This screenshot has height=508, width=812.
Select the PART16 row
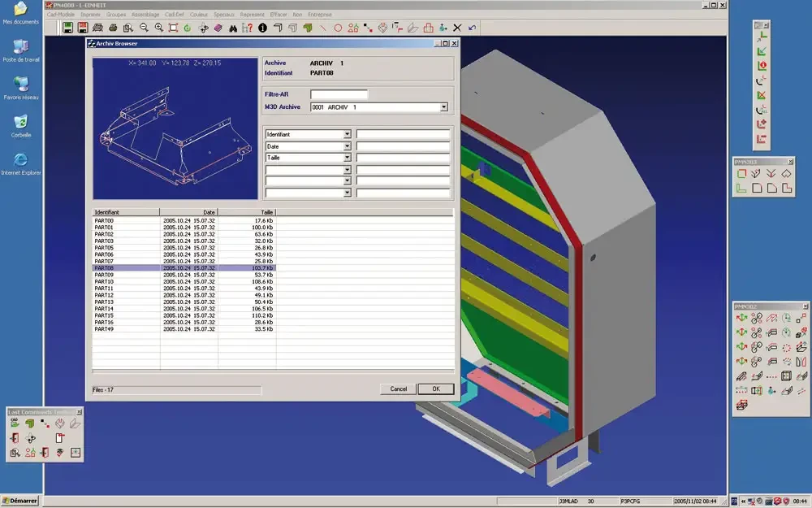click(x=184, y=323)
